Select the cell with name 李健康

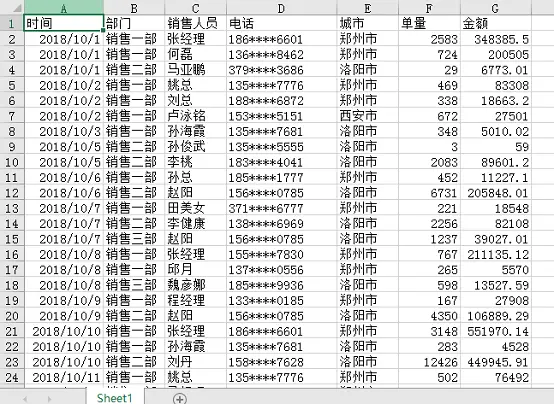(x=195, y=223)
